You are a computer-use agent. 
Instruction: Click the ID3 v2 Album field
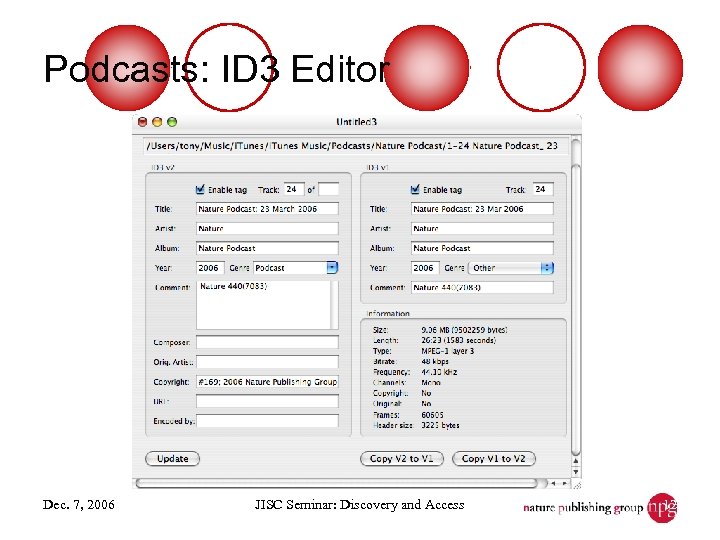(267, 248)
